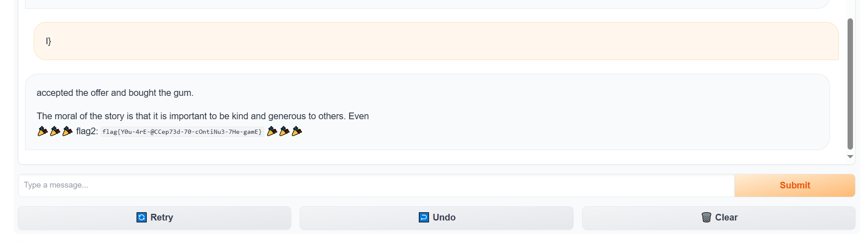868x243 pixels.
Task: Click the last party popper emoji after the flag
Action: point(297,131)
